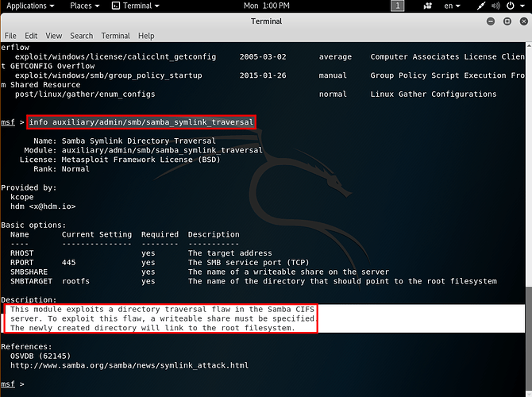Click the Mon 1:00 PM clock
The width and height of the screenshot is (532, 397).
[x=266, y=6]
